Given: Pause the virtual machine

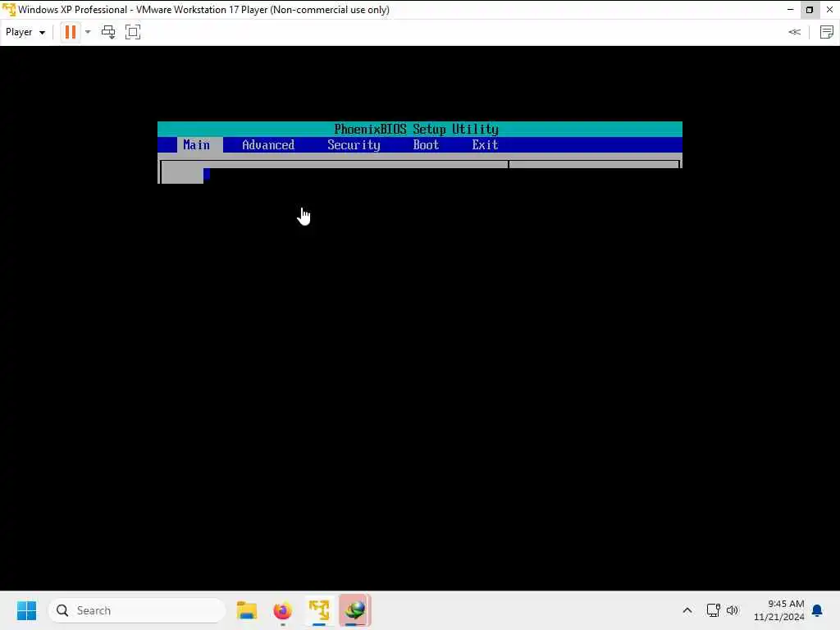Looking at the screenshot, I should 71,32.
